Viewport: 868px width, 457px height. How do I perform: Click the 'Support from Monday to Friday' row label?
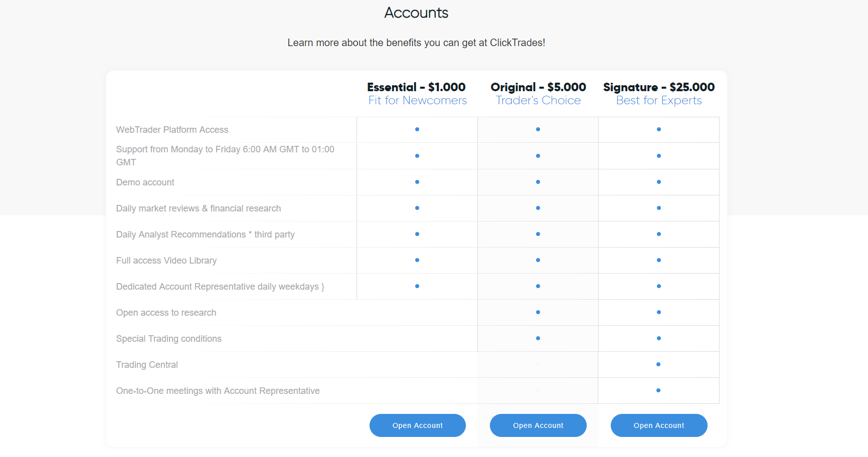pos(225,156)
